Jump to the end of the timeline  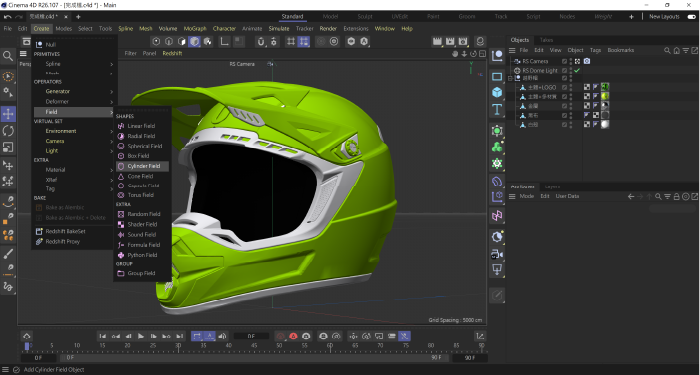coord(179,336)
